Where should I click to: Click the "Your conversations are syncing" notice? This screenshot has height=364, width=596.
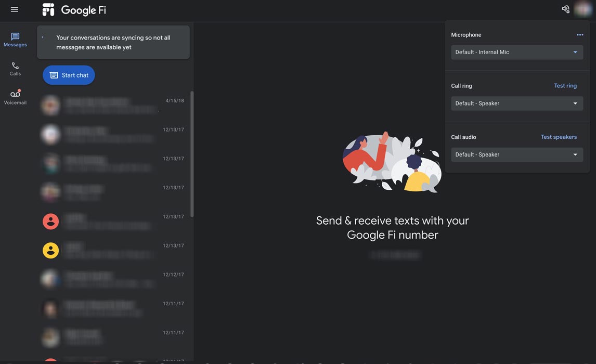point(113,42)
